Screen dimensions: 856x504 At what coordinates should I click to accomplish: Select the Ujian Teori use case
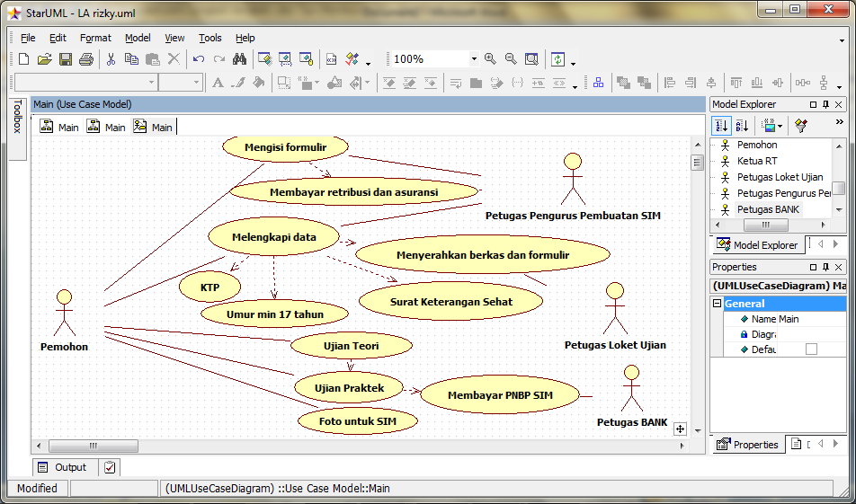[351, 346]
